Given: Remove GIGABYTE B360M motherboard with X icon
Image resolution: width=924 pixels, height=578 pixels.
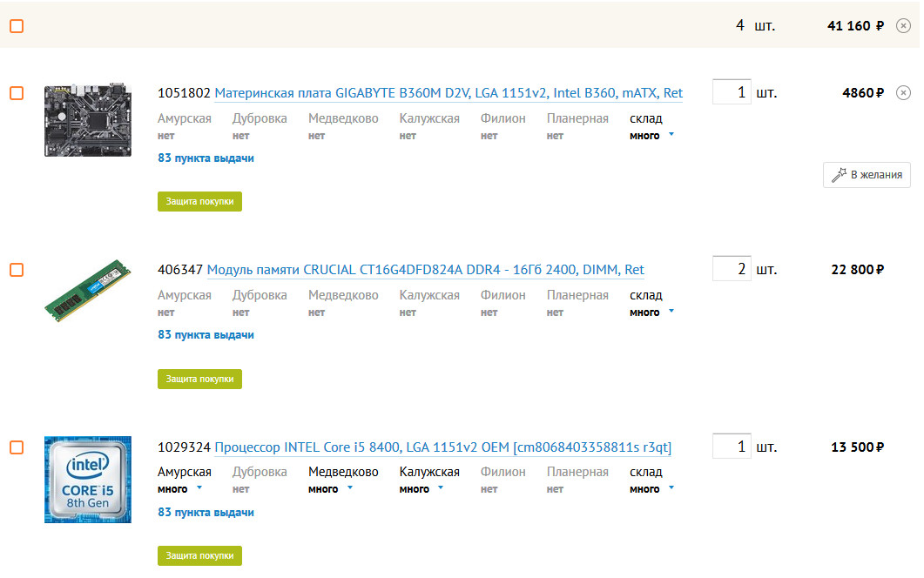Looking at the screenshot, I should coord(903,92).
